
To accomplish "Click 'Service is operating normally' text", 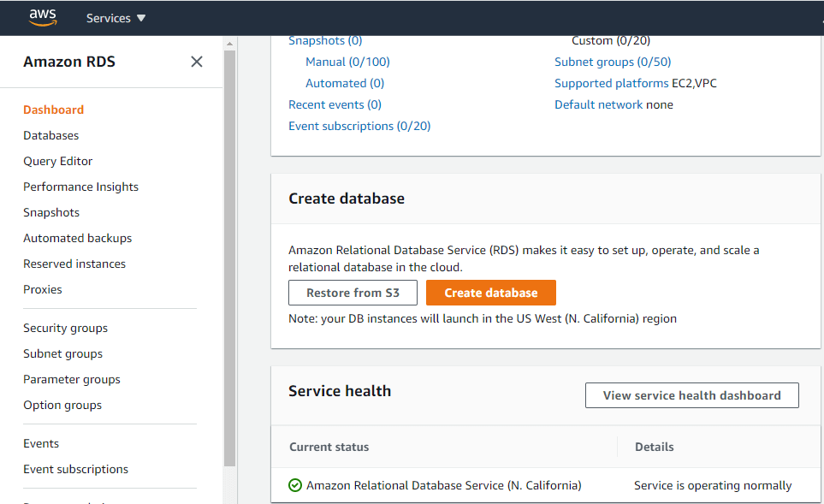I will 713,485.
